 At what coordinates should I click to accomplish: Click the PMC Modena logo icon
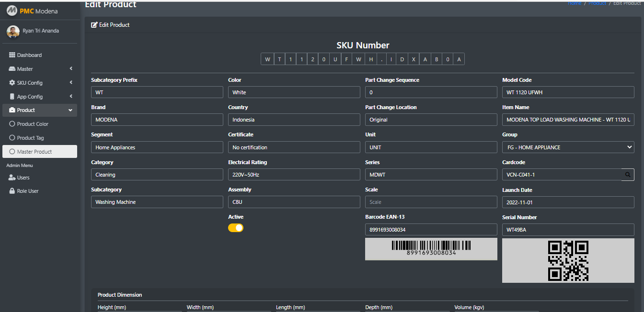pyautogui.click(x=11, y=11)
